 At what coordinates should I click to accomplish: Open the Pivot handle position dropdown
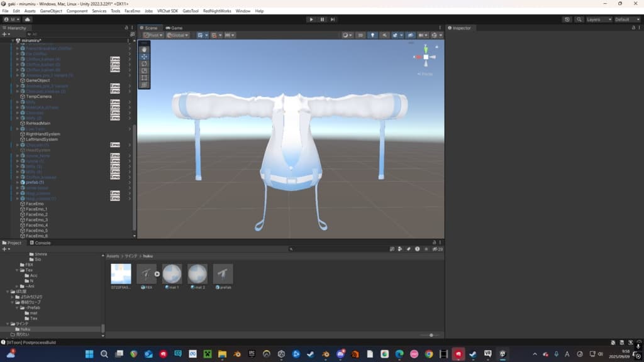point(152,35)
